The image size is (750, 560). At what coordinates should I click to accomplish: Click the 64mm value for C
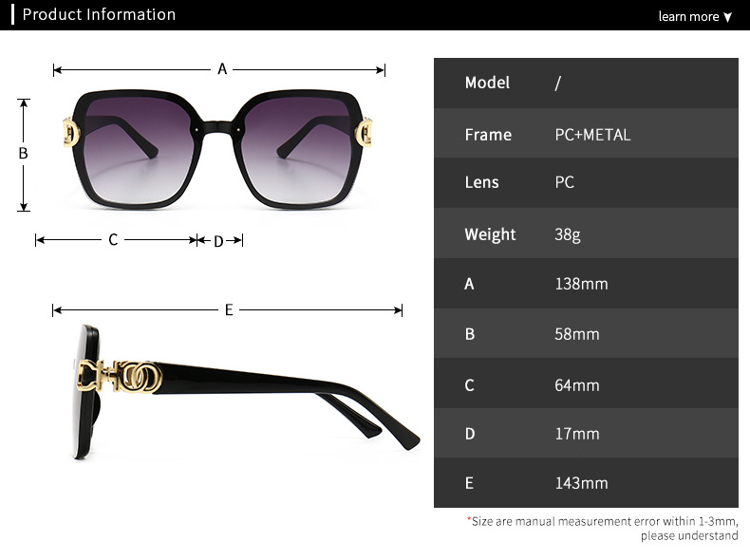click(x=577, y=385)
